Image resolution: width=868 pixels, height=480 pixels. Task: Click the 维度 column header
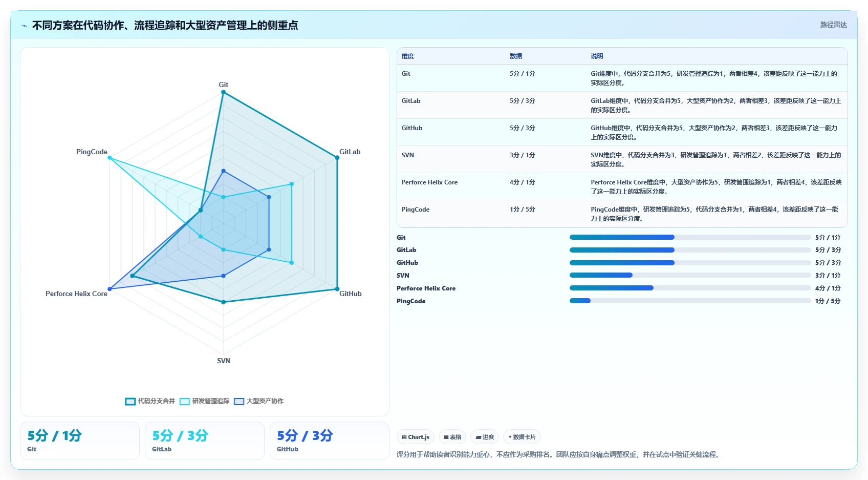[x=408, y=56]
